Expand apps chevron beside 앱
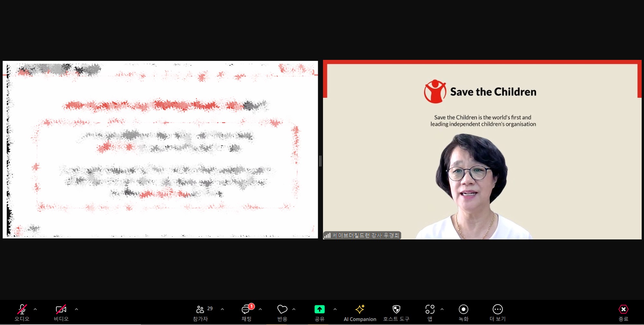This screenshot has height=325, width=644. (442, 309)
